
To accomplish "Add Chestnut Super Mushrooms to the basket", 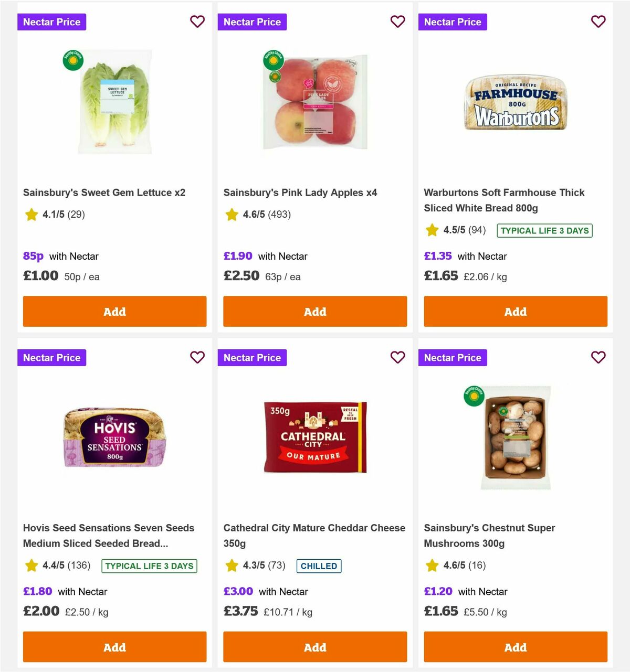I will click(516, 647).
